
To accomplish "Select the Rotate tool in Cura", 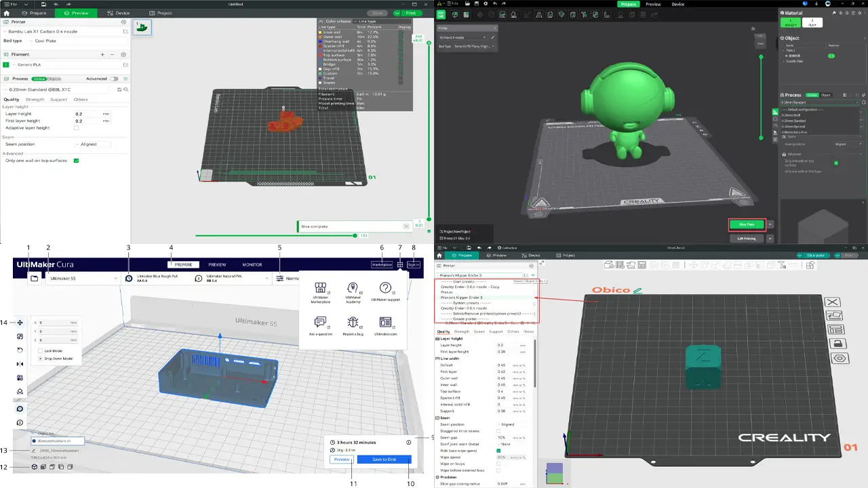I will [20, 350].
